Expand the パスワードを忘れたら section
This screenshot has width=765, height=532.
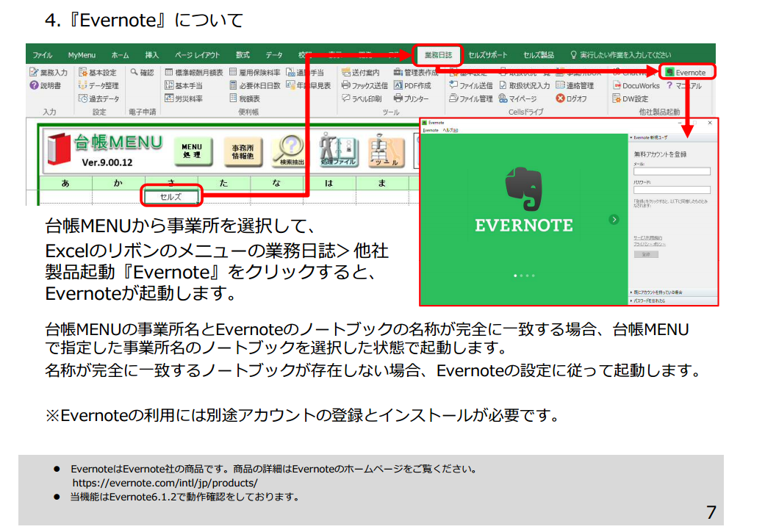673,301
